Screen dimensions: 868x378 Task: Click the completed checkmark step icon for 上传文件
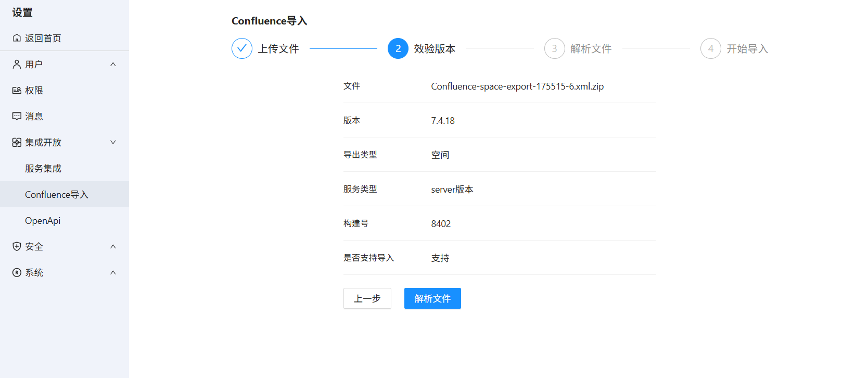(242, 48)
